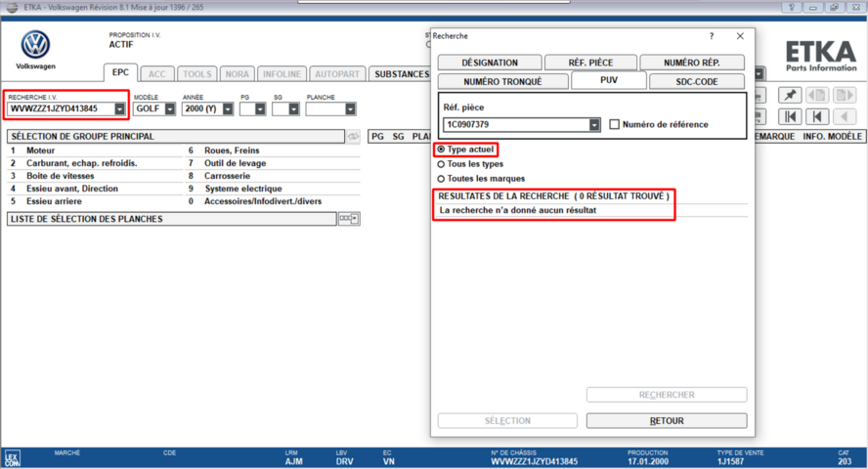Open the Année 2000 (Y) dropdown
The width and height of the screenshot is (868, 469).
click(x=228, y=109)
